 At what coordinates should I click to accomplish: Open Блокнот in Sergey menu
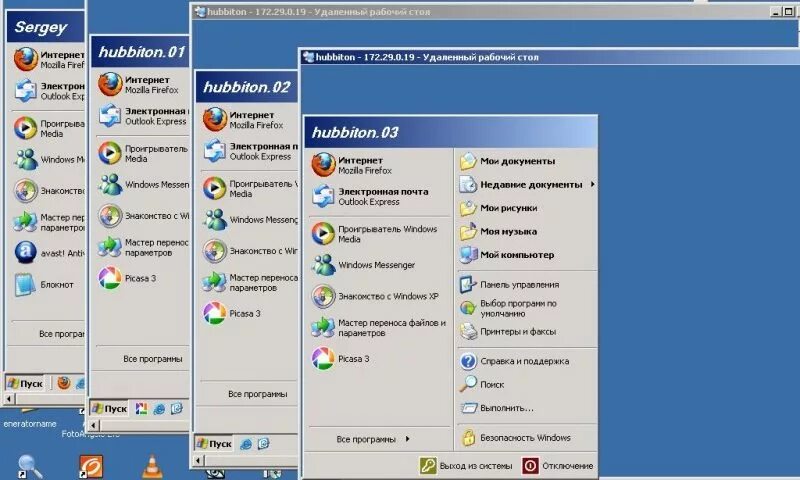tap(48, 284)
